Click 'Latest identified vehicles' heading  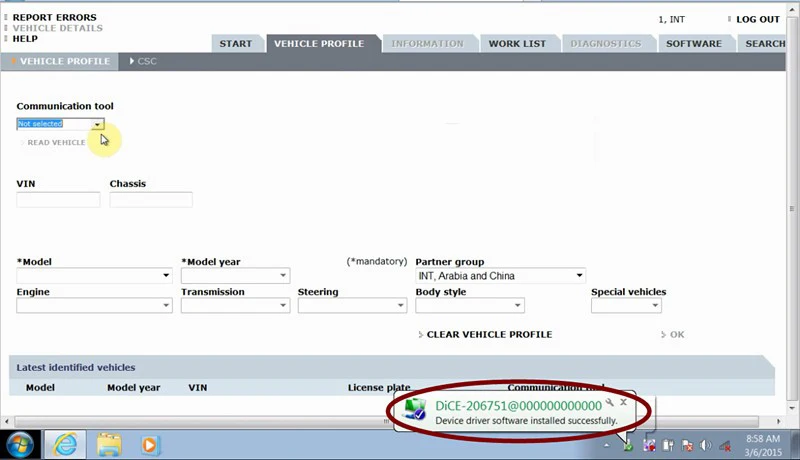pos(76,367)
